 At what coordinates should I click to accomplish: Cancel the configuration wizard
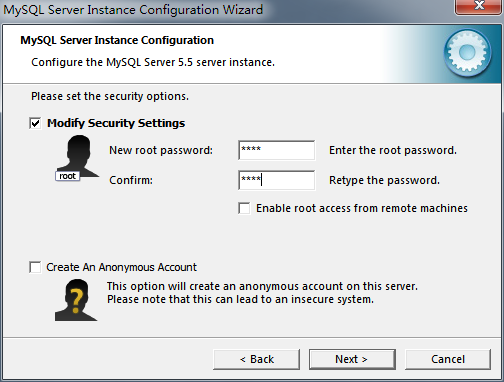(x=448, y=359)
